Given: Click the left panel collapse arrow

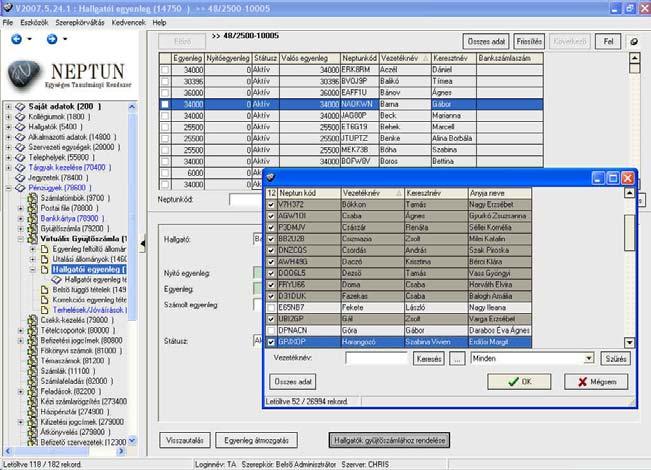Looking at the screenshot, I should click(143, 244).
